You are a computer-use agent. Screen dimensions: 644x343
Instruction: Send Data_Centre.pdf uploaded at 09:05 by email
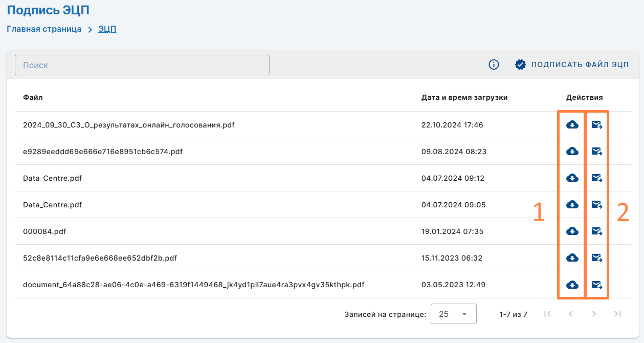point(596,205)
